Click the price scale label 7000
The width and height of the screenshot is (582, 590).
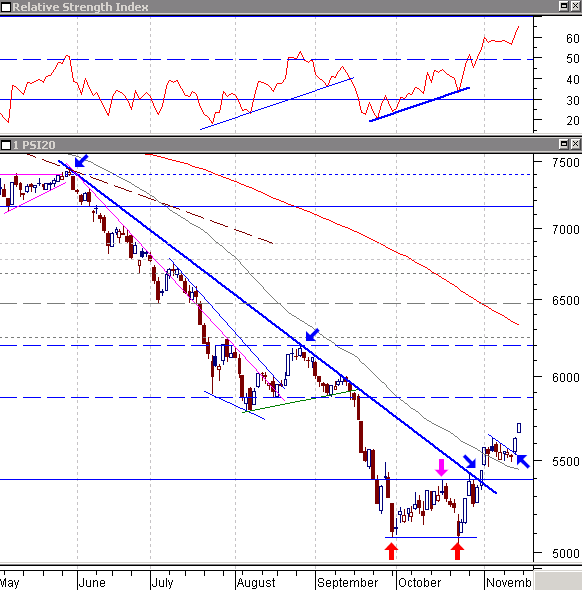pyautogui.click(x=565, y=230)
